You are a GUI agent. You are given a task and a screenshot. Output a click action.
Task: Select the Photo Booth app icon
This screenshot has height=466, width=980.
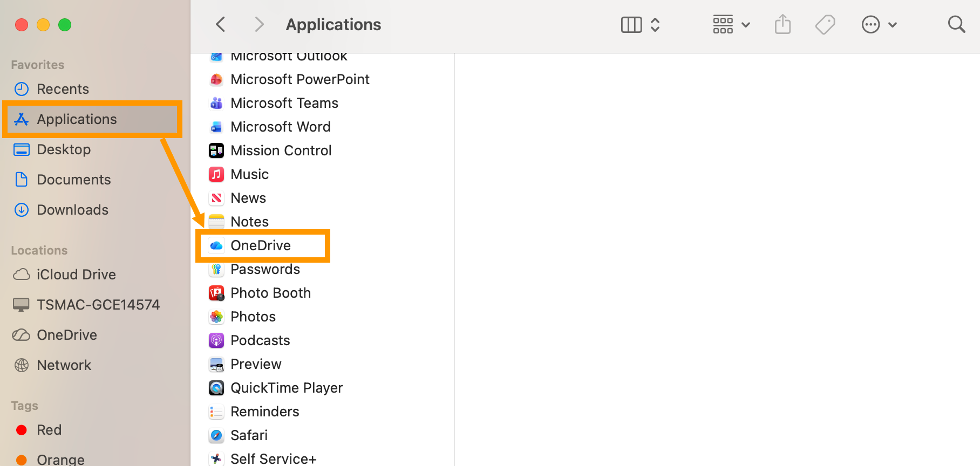[x=216, y=293]
